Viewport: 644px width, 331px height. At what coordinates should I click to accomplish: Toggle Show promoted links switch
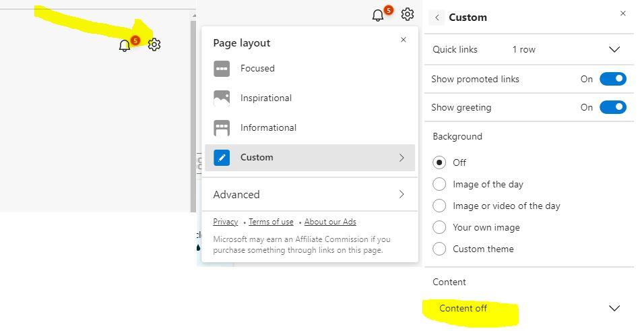(x=612, y=79)
